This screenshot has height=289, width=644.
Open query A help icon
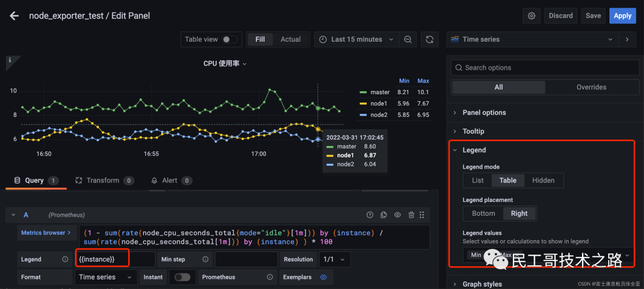tap(370, 215)
